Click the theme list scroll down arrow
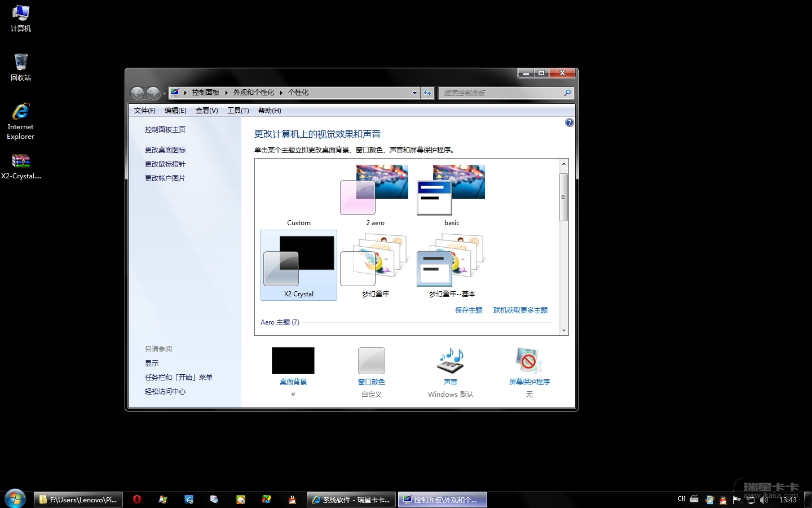The height and width of the screenshot is (508, 812). click(x=563, y=331)
